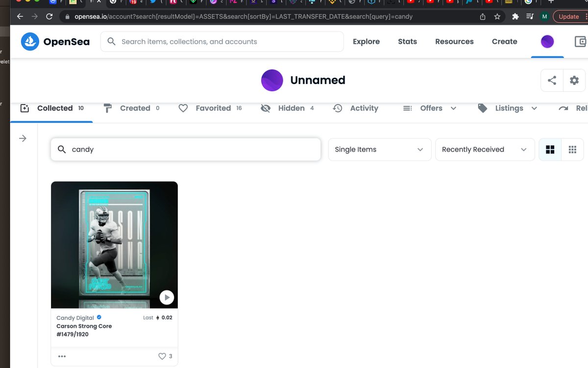Open the Candy Digital collection link
588x368 pixels.
click(75, 318)
